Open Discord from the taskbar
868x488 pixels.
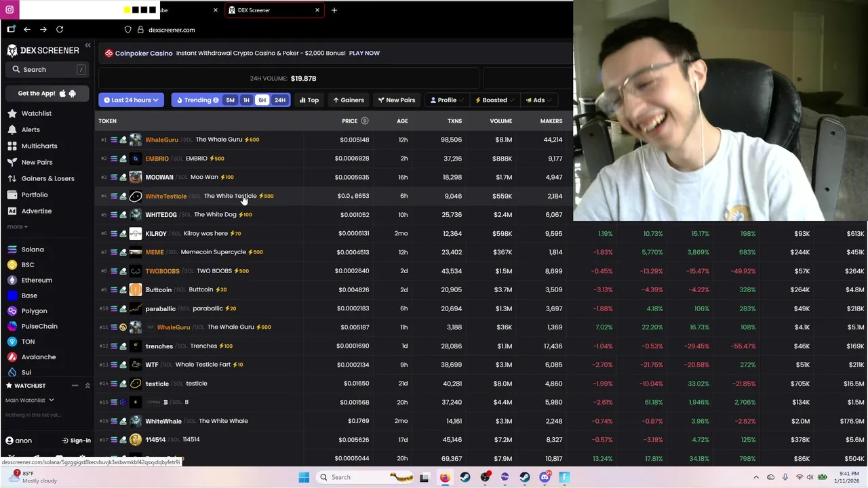[x=545, y=477]
